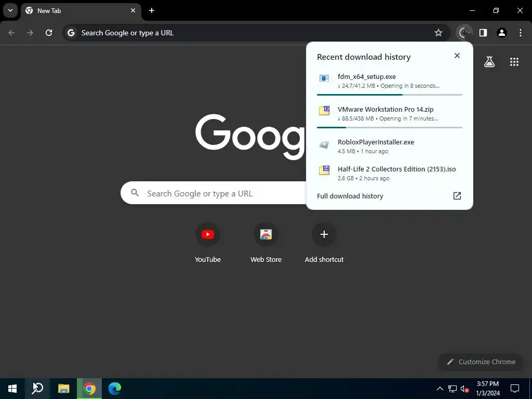Screen dimensions: 532x399
Task: Open the YouTube shortcut
Action: [x=208, y=243]
